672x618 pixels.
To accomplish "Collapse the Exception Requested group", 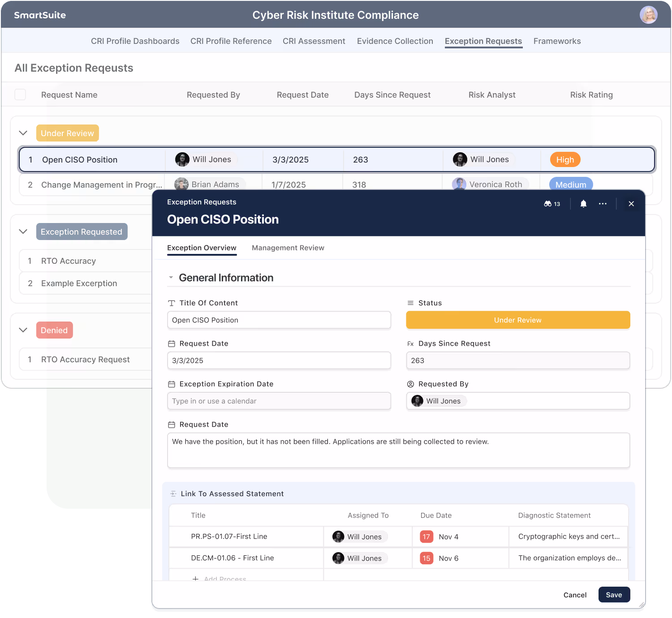I will pyautogui.click(x=23, y=232).
